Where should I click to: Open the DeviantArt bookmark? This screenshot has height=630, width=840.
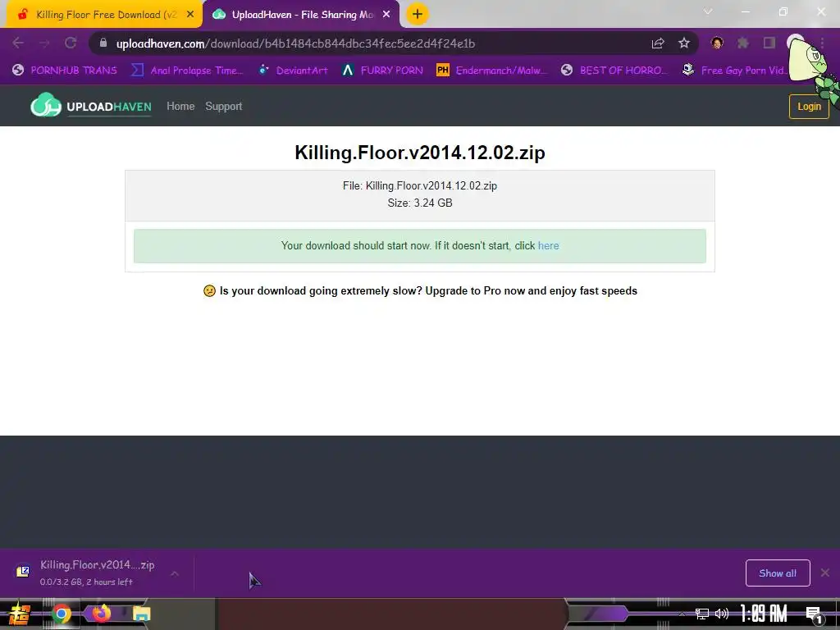[x=294, y=71]
